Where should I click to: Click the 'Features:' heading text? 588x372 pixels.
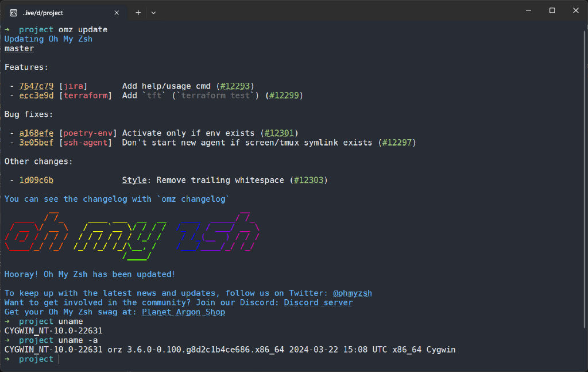point(26,67)
